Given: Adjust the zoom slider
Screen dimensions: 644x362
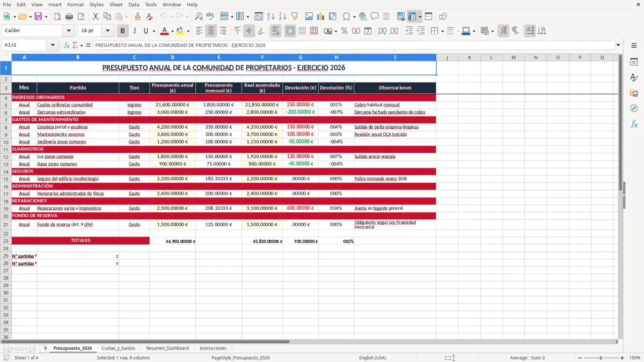Looking at the screenshot, I should click(601, 358).
